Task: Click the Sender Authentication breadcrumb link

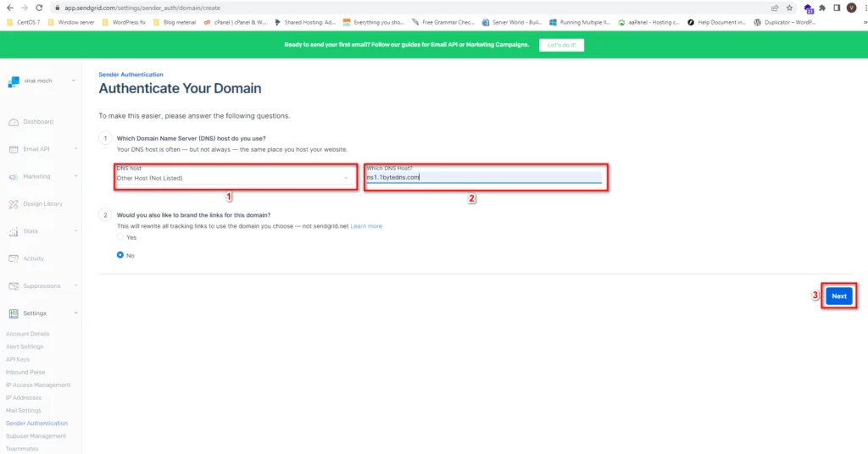Action: [131, 75]
